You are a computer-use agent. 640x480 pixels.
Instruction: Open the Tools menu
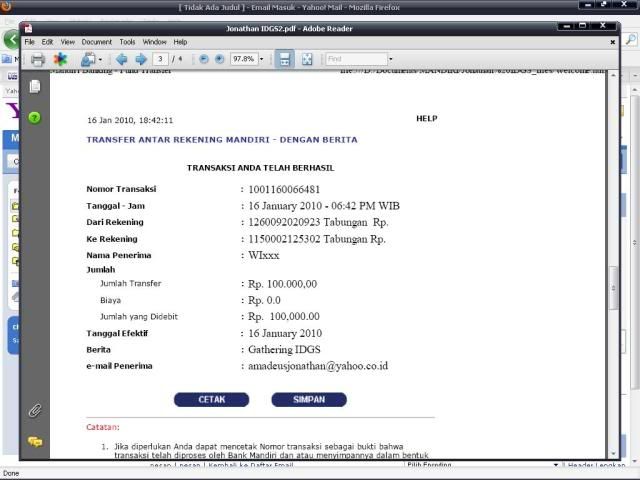point(127,42)
